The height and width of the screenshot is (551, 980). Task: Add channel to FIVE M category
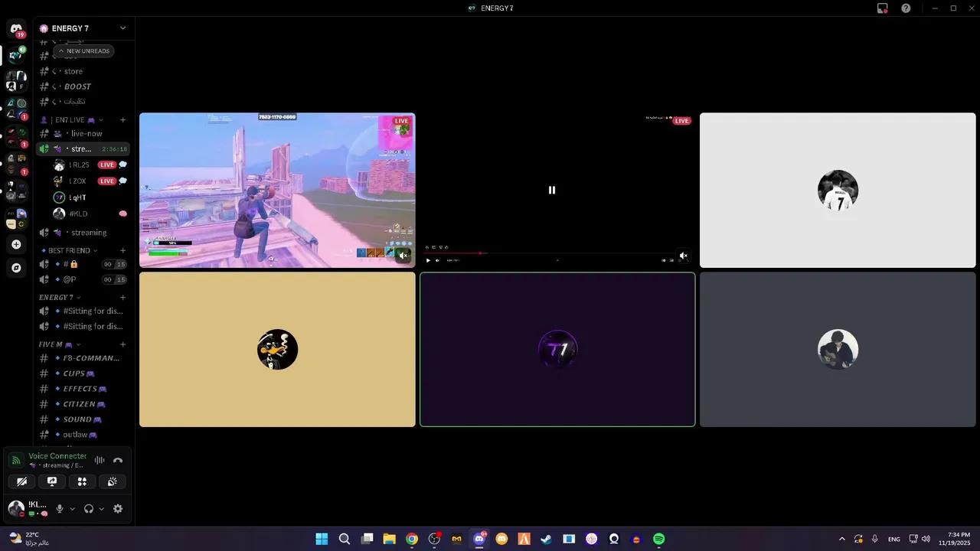click(122, 344)
